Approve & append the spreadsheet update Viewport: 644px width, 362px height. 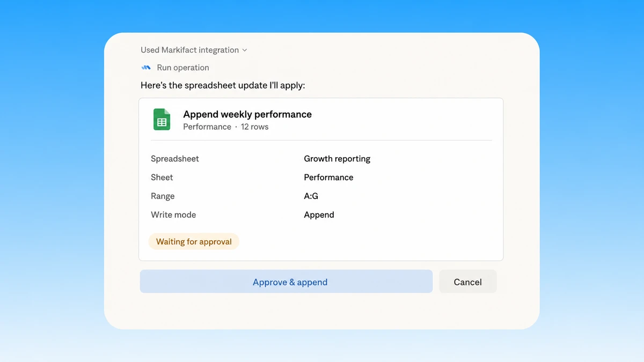(x=286, y=282)
